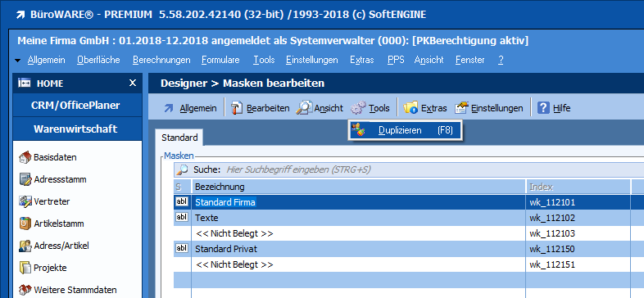Click the Extras folder icon in toolbar
The height and width of the screenshot is (298, 644).
[410, 108]
